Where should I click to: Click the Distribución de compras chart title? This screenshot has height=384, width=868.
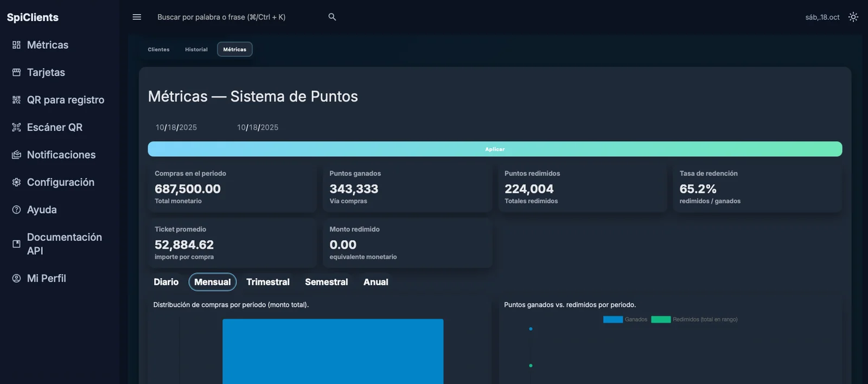pyautogui.click(x=231, y=305)
